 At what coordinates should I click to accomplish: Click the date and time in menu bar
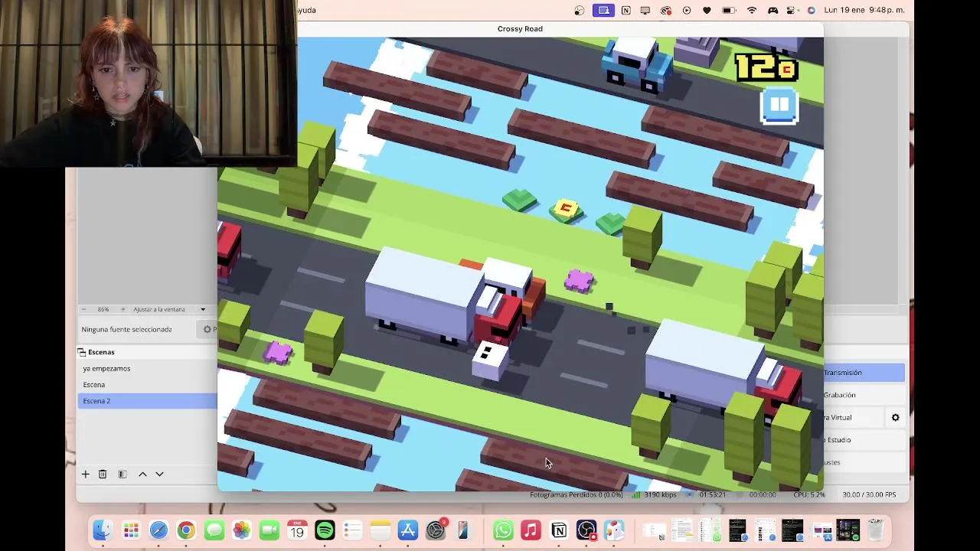pyautogui.click(x=864, y=10)
